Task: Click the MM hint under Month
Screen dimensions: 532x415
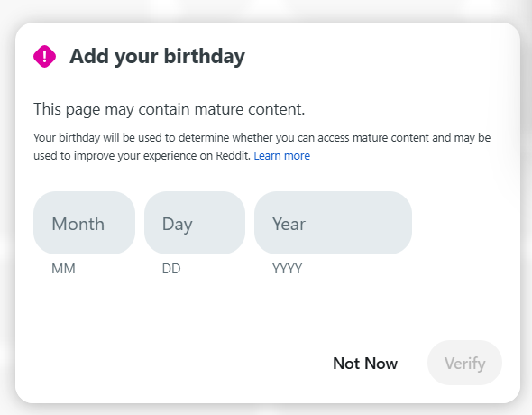Action: point(63,269)
